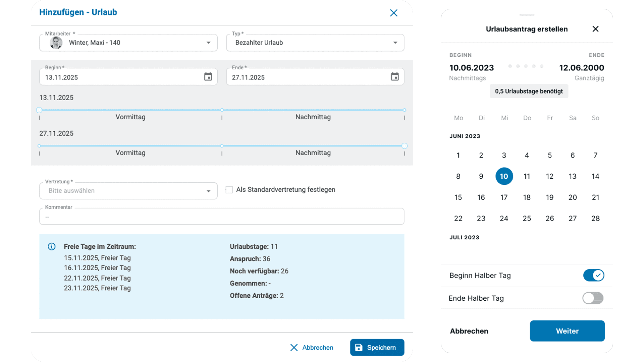This screenshot has height=362, width=644.
Task: Close the Urlaubsantrag erstellen panel
Action: (595, 29)
